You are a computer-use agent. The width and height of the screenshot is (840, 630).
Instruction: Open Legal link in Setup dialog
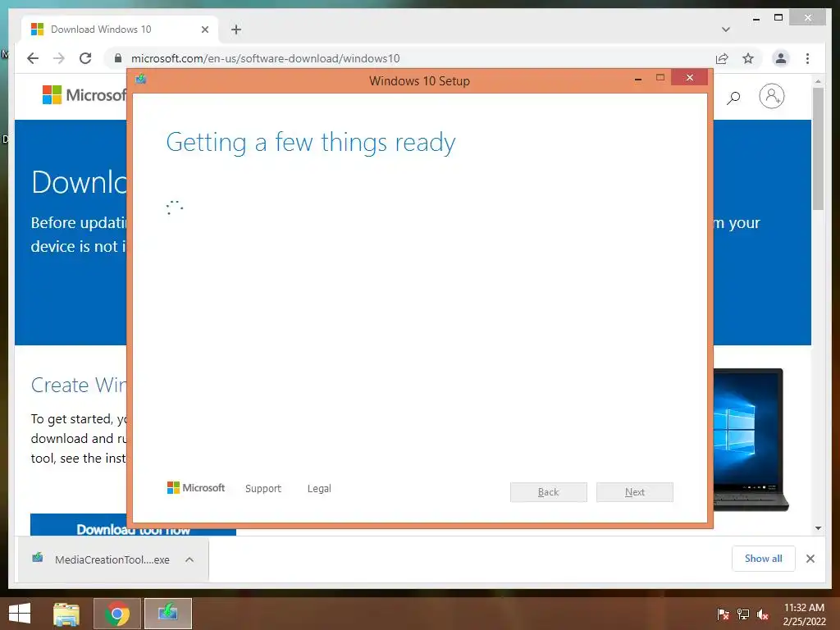[319, 489]
